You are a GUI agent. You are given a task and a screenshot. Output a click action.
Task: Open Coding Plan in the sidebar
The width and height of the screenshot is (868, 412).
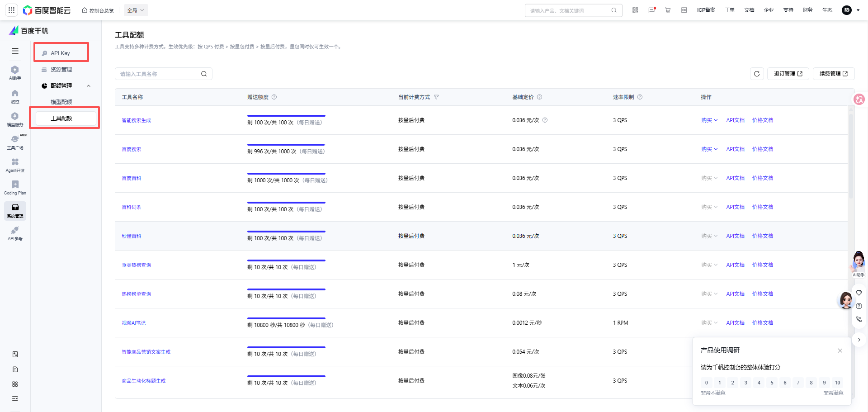pyautogui.click(x=15, y=188)
